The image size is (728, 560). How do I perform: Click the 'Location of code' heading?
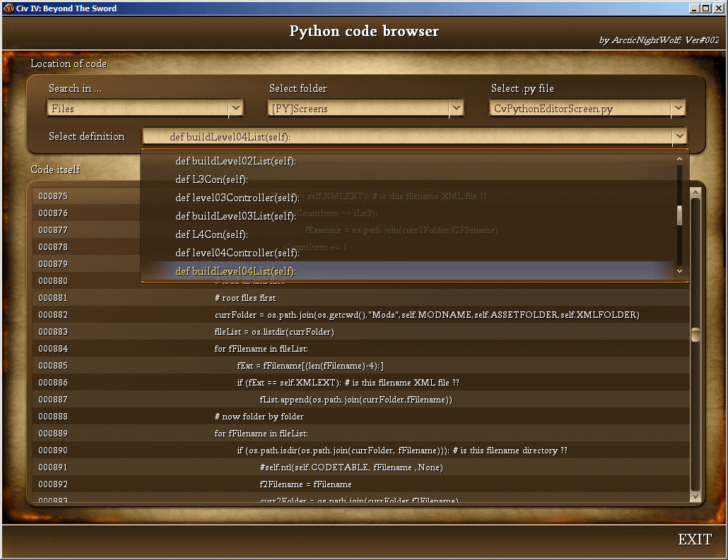point(69,64)
